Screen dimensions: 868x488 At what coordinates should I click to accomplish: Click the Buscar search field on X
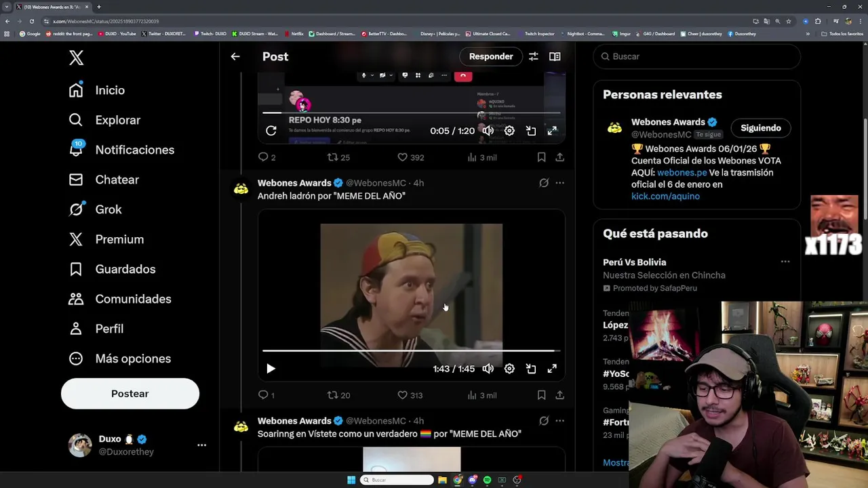697,56
